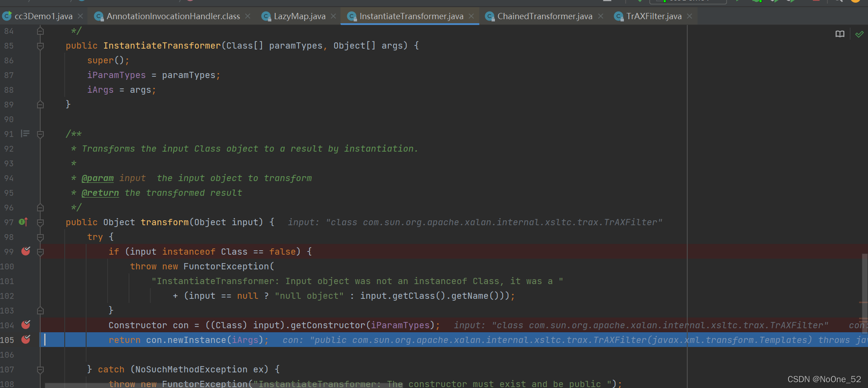
Task: Close the ChainedTransformer.java tab
Action: pos(601,17)
